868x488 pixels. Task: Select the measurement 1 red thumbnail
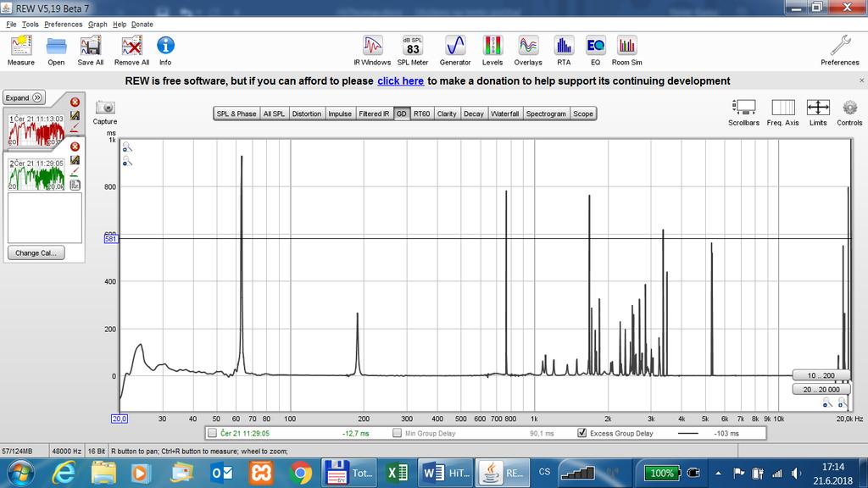coord(36,130)
